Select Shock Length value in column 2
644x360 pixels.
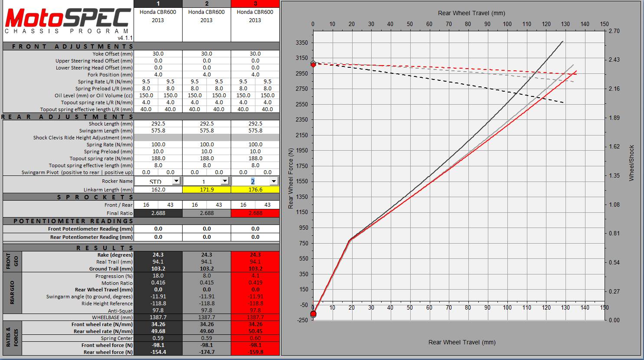click(206, 124)
